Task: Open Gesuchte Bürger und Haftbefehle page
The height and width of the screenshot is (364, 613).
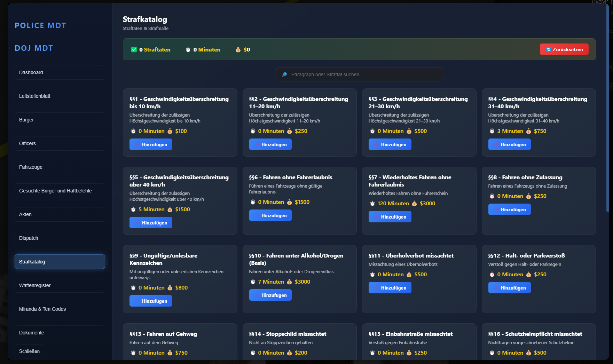Action: [x=60, y=191]
